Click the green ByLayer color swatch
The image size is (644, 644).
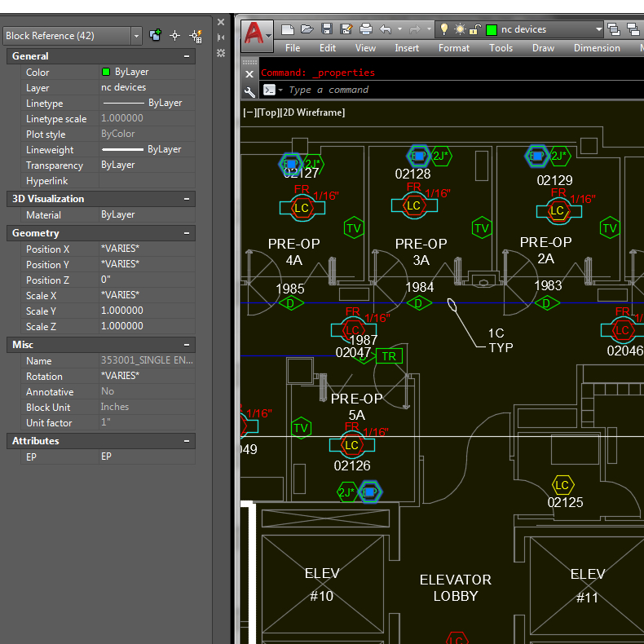pos(106,73)
